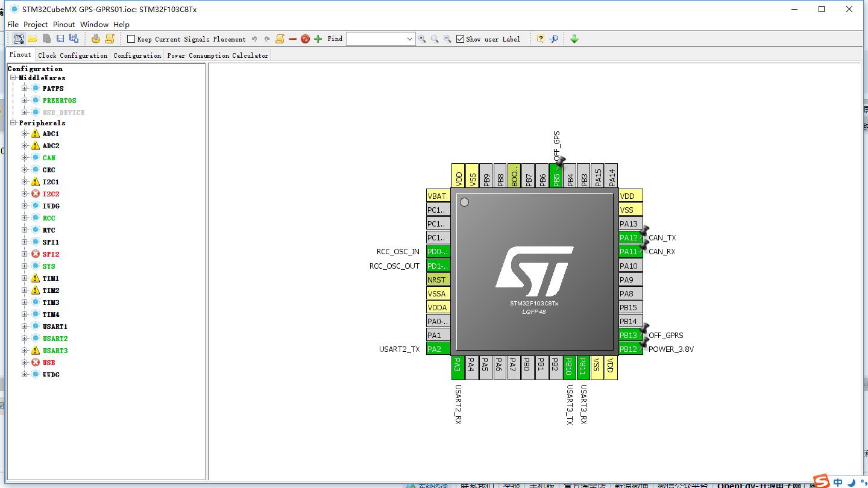Click the single-floppy Save Project icon
Image resolution: width=868 pixels, height=488 pixels.
click(60, 39)
